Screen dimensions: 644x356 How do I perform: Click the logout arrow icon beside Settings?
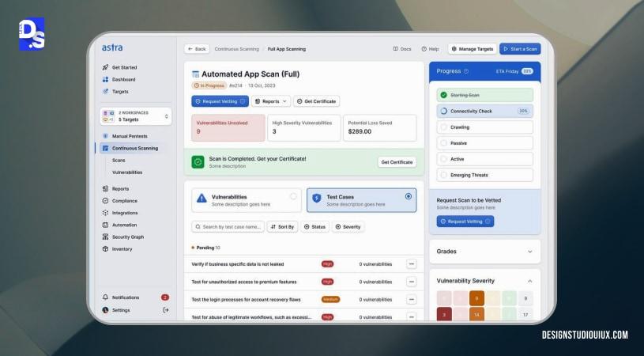tap(165, 310)
